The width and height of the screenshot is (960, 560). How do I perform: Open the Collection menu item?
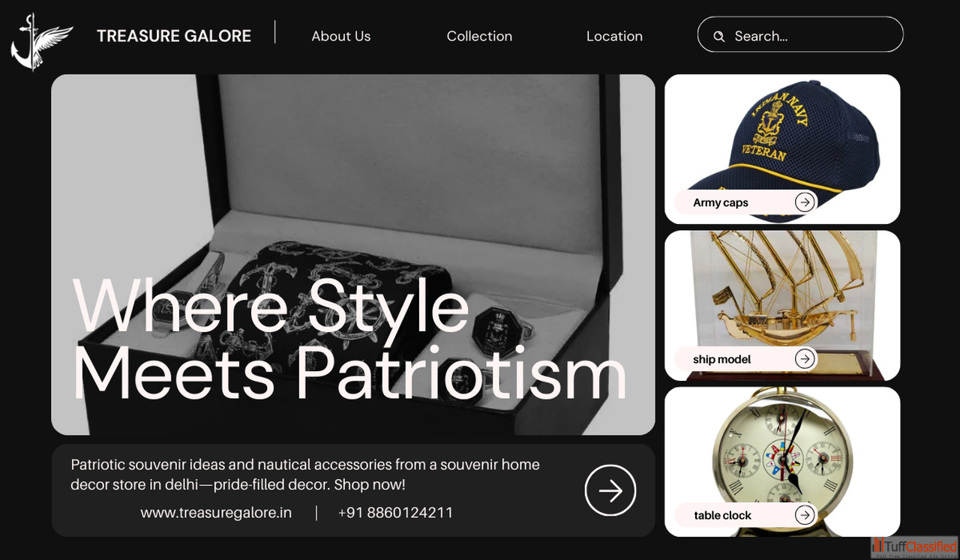point(479,36)
